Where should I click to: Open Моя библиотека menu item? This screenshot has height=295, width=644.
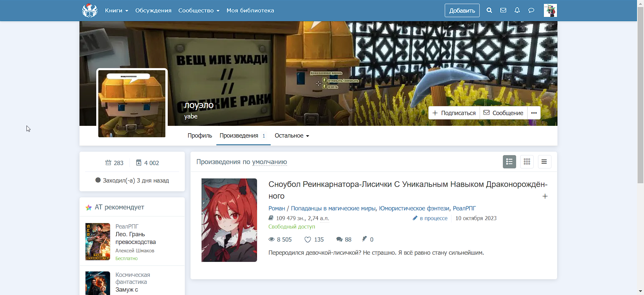tap(250, 10)
